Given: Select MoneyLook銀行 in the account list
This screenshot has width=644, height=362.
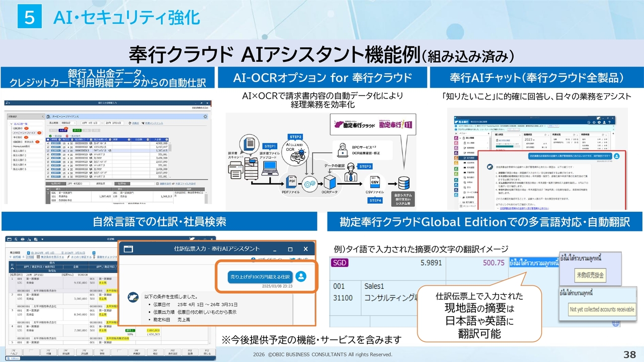Looking at the screenshot, I should click(22, 146).
